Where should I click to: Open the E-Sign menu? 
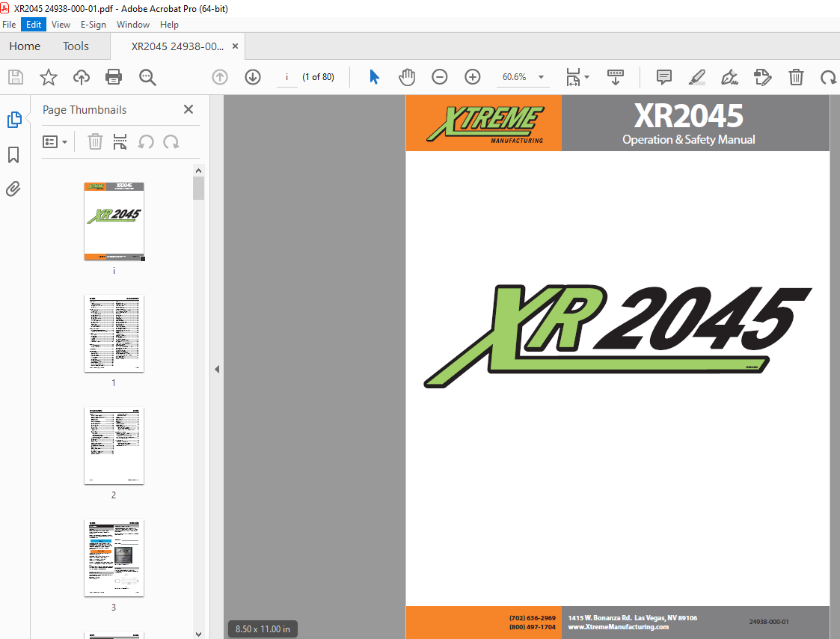pos(93,25)
